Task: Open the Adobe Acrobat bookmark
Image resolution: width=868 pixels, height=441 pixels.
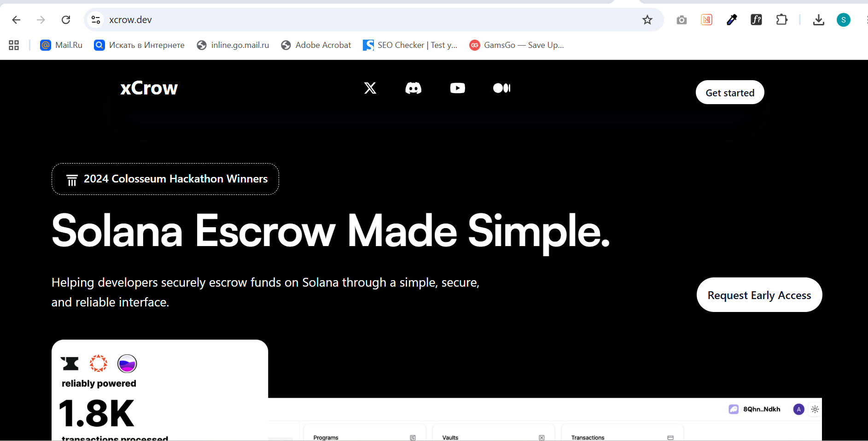Action: point(316,45)
